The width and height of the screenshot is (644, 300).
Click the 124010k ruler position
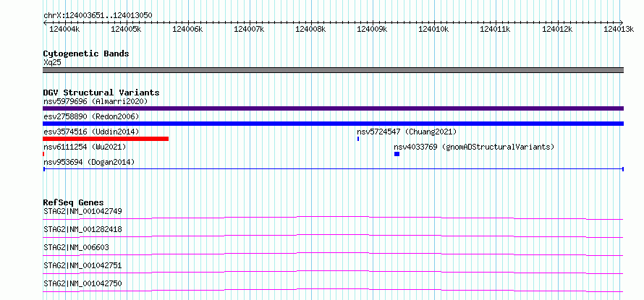point(434,29)
